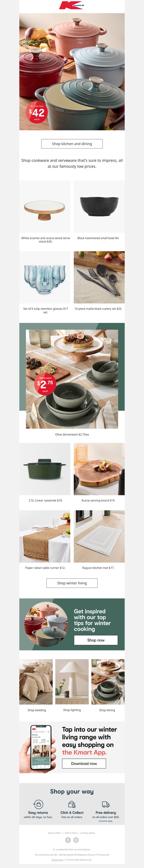Viewport: 144px width, 868px height.
Task: Click the $42 cast iron price badge
Action: [x=37, y=112]
